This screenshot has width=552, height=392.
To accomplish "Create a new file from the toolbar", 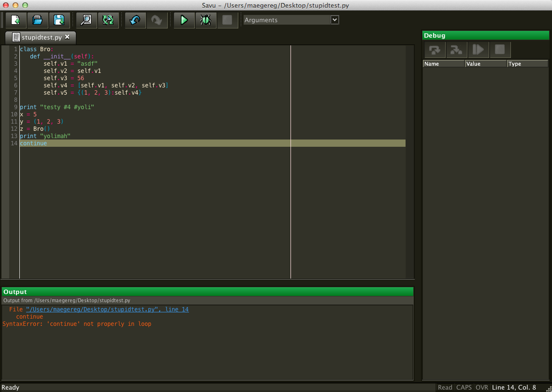I will (16, 20).
